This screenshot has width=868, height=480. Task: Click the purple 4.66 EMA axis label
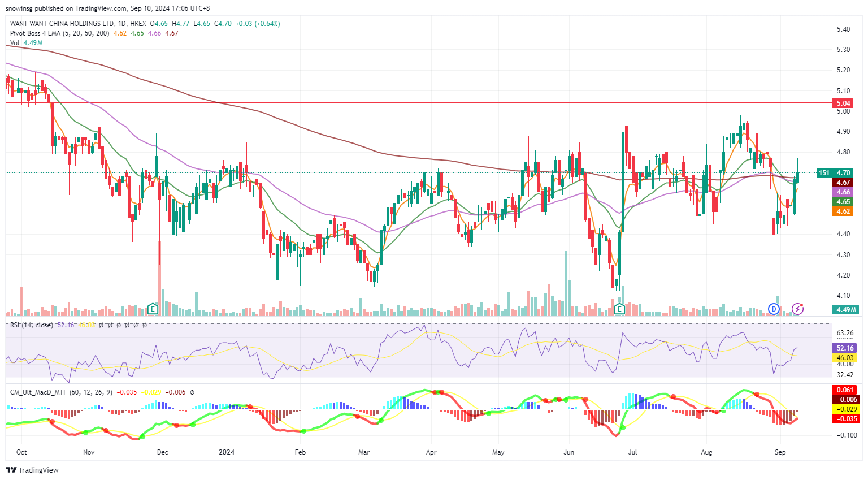click(x=844, y=192)
